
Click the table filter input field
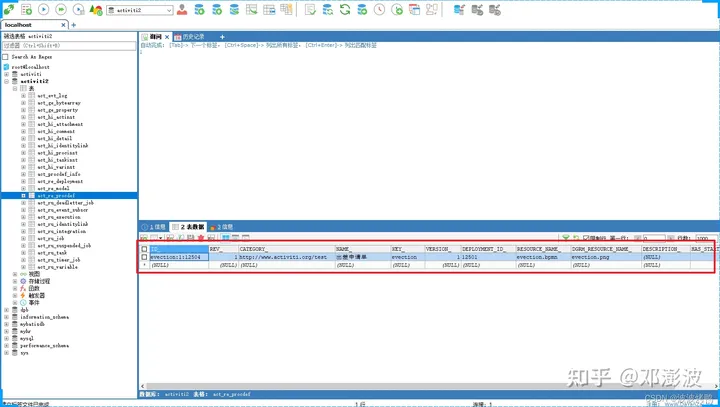(69, 45)
